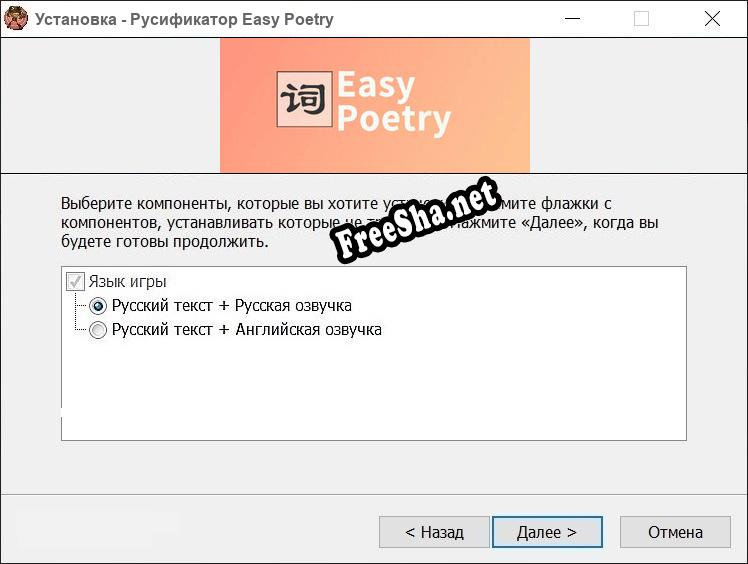748x564 pixels.
Task: Close the installer window
Action: click(x=712, y=19)
